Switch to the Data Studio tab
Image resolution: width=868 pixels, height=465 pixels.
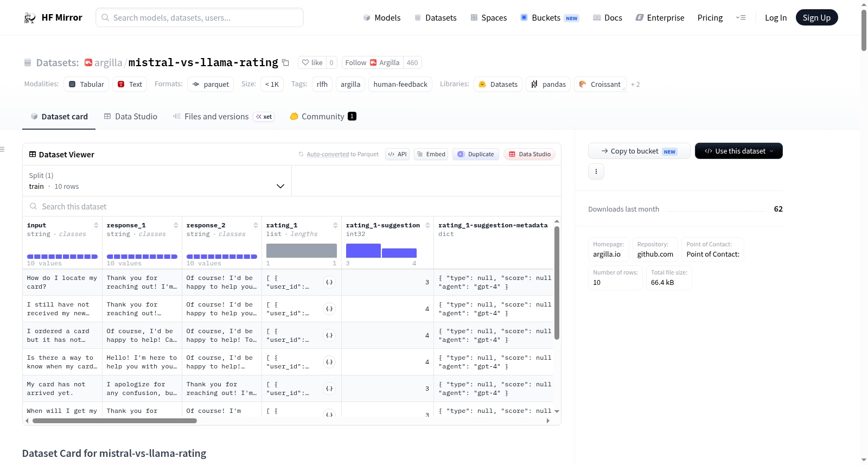131,116
